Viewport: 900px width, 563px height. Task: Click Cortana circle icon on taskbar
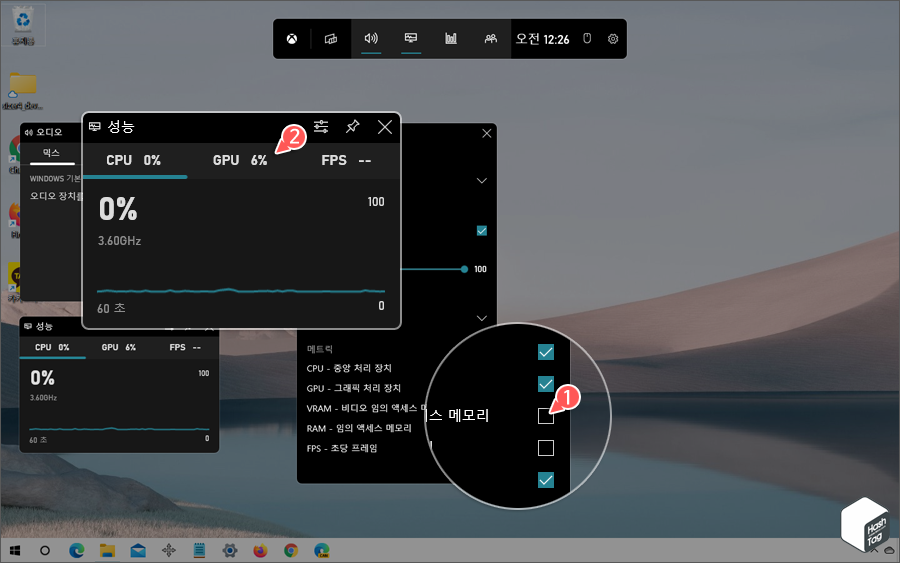coord(45,551)
